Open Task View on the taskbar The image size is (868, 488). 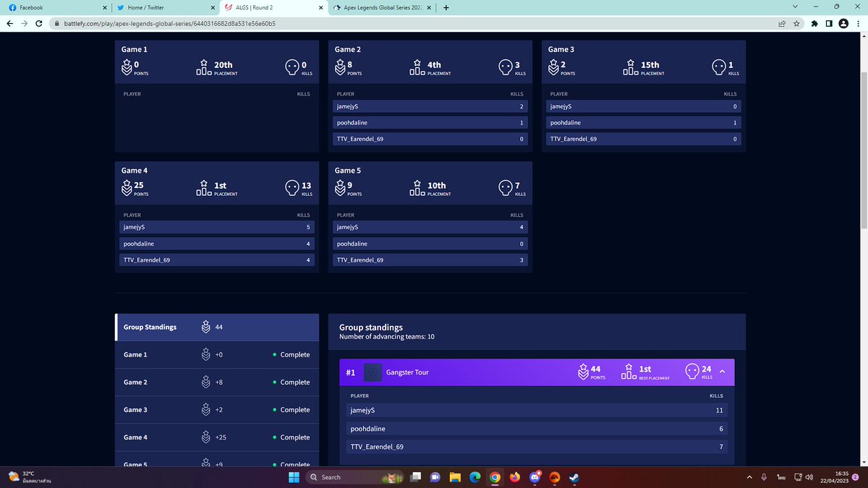[x=417, y=477]
